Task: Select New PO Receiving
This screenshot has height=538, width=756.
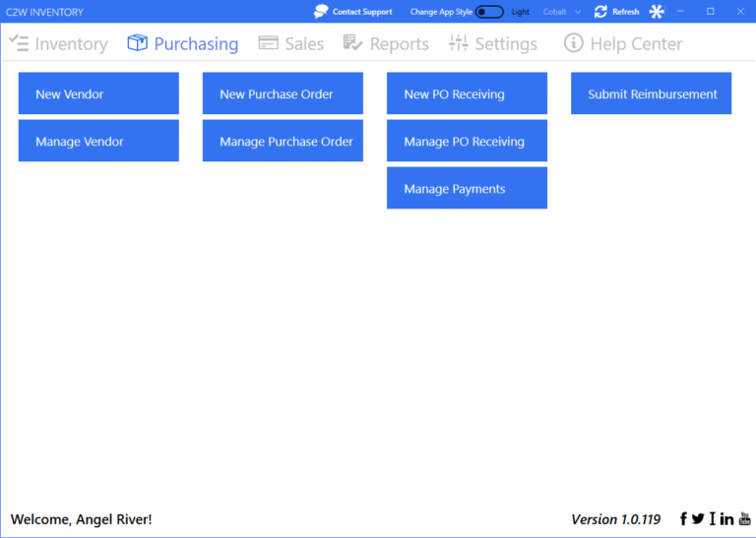Action: (467, 93)
